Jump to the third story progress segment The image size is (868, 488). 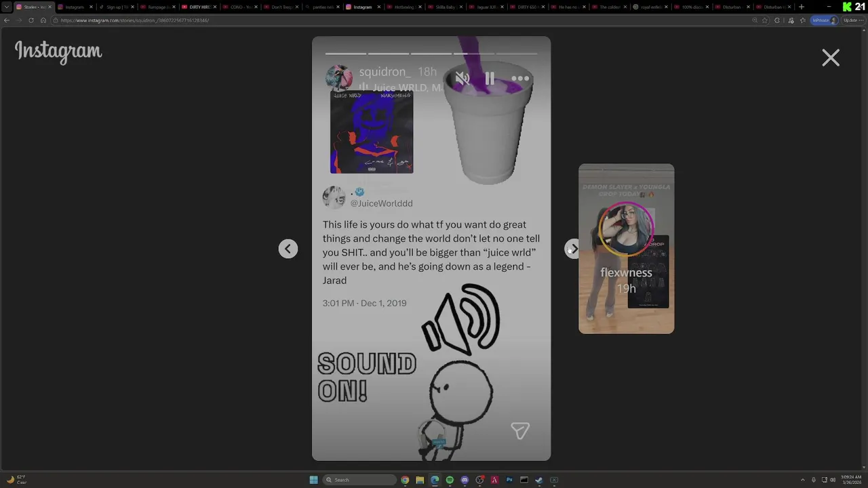(x=431, y=53)
